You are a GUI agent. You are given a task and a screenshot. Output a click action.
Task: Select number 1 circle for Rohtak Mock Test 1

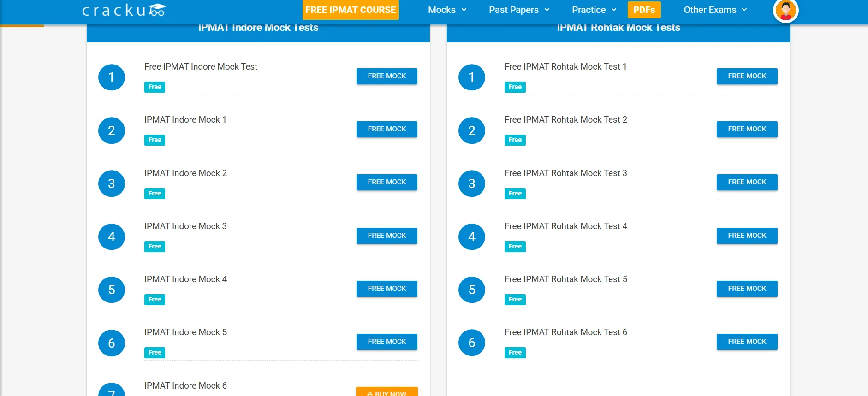pos(472,77)
